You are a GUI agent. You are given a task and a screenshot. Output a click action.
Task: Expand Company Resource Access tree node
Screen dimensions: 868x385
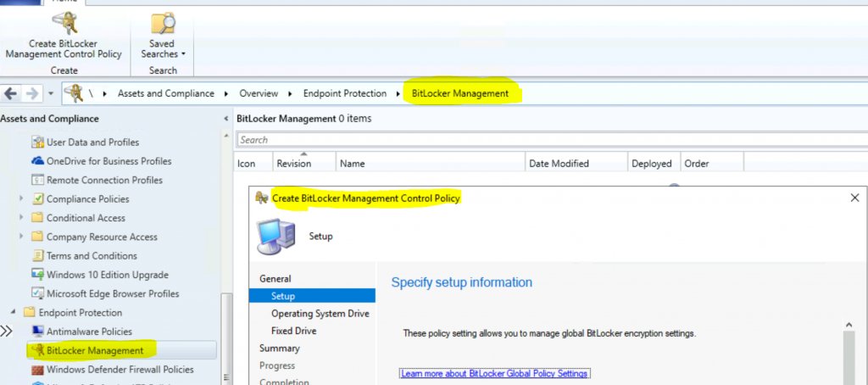[x=21, y=237]
